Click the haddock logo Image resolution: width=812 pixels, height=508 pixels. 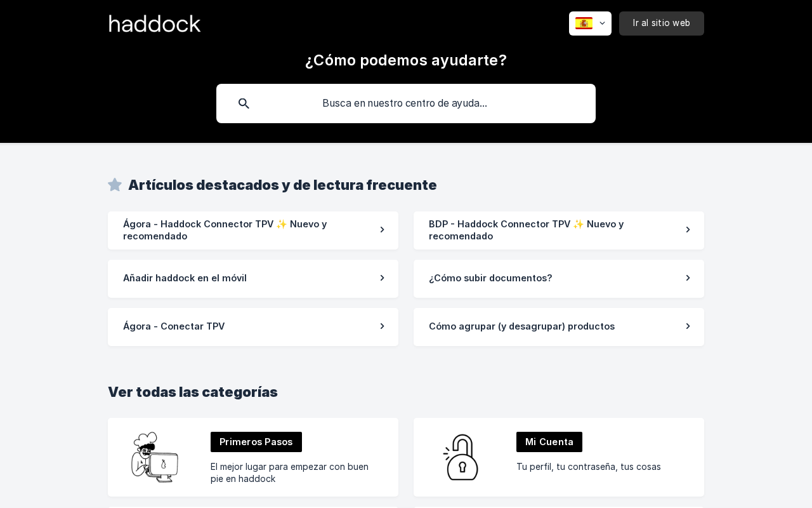pyautogui.click(x=155, y=23)
